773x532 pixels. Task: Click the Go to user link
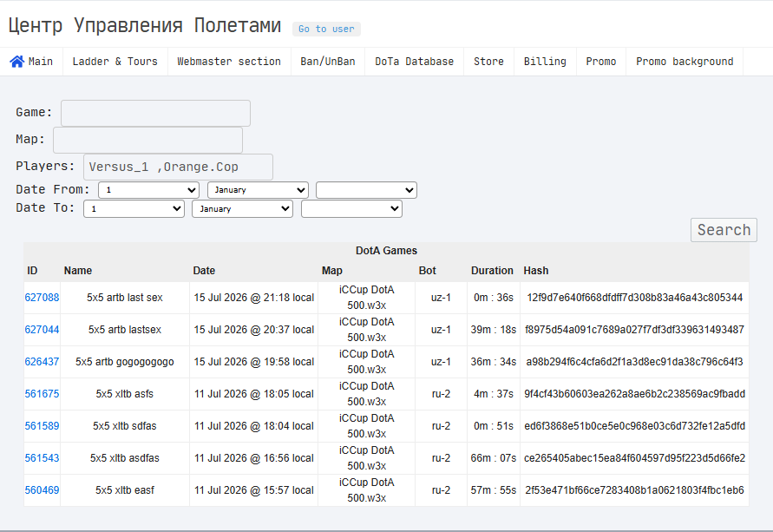click(326, 30)
